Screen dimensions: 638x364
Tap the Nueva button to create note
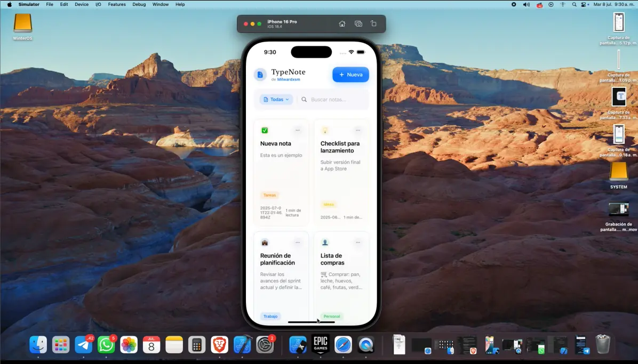(x=350, y=75)
